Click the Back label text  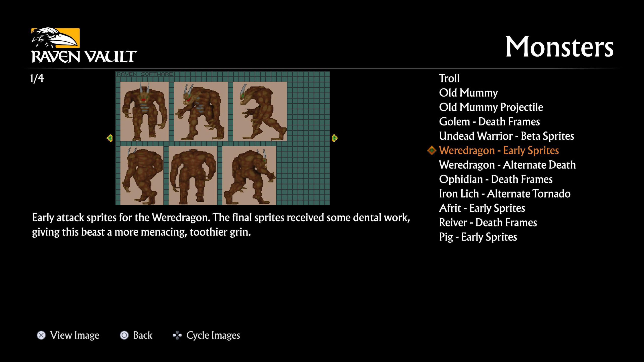tap(143, 335)
